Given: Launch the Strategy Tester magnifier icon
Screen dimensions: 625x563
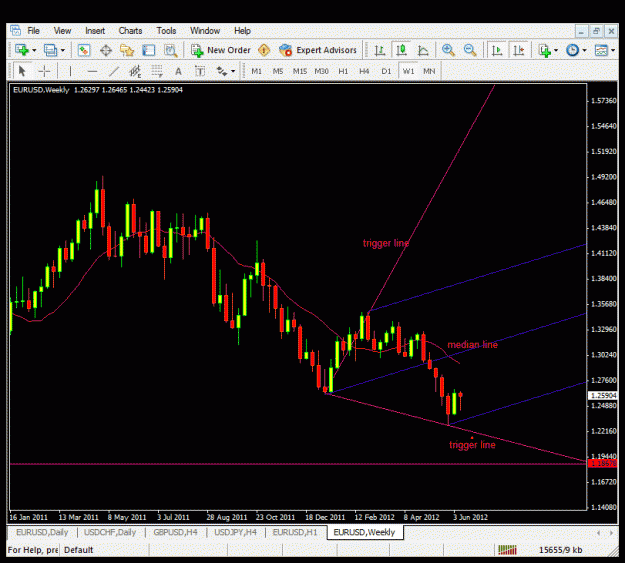Looking at the screenshot, I should 171,50.
